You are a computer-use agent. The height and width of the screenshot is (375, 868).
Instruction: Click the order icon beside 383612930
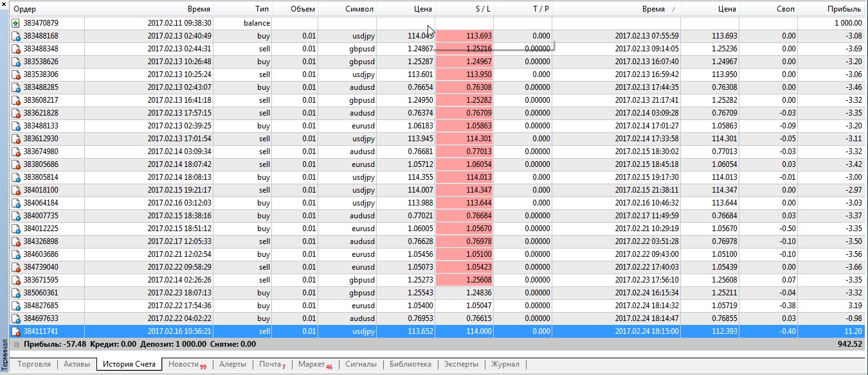point(16,139)
